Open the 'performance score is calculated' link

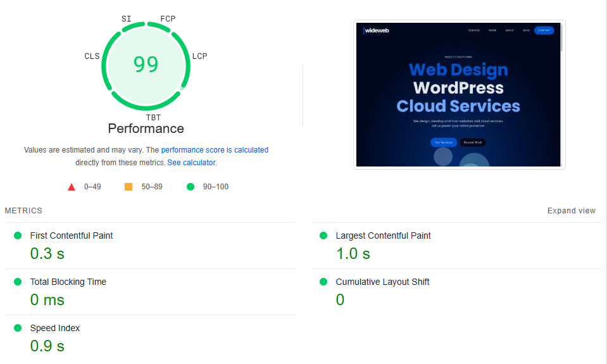click(x=215, y=150)
